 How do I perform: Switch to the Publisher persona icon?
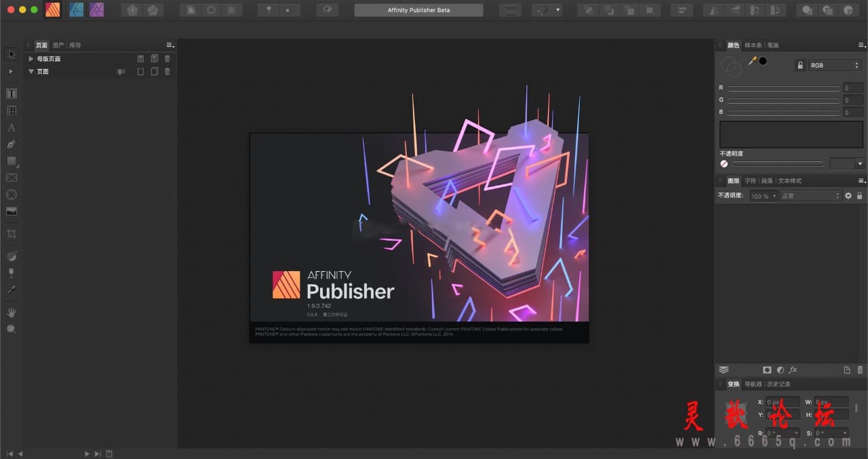tap(52, 9)
